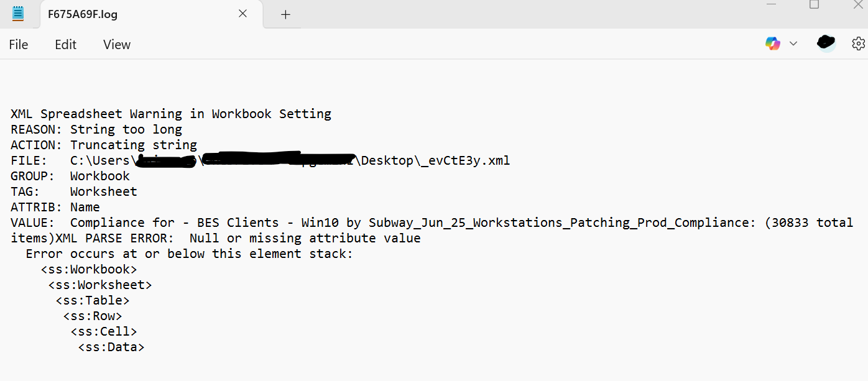This screenshot has height=381, width=868.
Task: Place cursor on the <ss:Workbook> element line
Action: (89, 270)
